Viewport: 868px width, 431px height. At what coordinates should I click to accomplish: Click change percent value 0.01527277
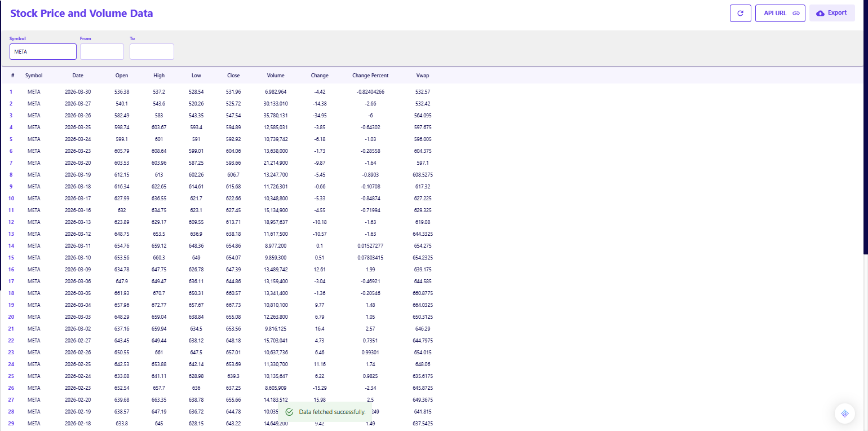pos(370,245)
